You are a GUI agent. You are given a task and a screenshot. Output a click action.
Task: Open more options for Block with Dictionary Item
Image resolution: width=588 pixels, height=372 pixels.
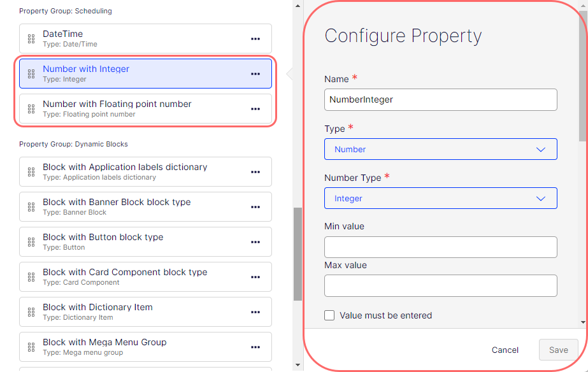click(x=255, y=312)
